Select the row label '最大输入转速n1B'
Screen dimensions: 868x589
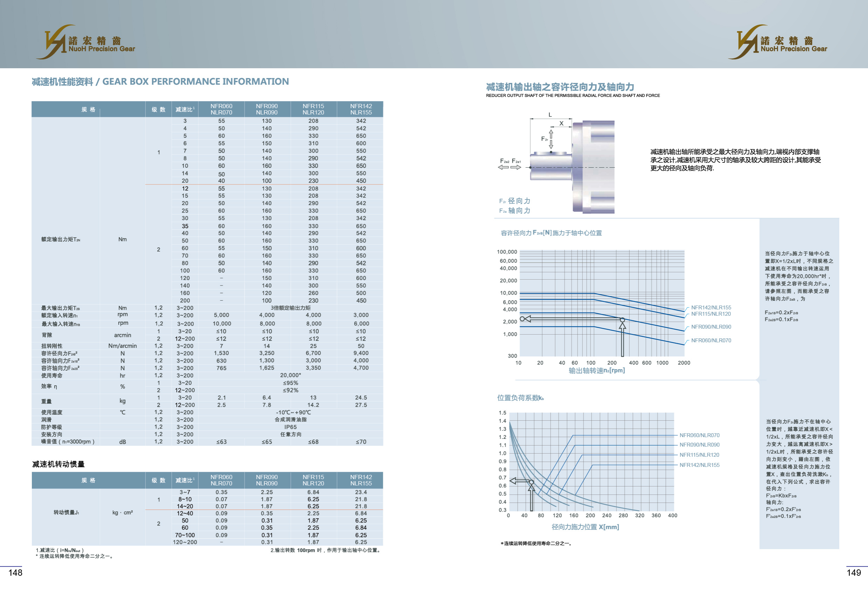point(61,324)
